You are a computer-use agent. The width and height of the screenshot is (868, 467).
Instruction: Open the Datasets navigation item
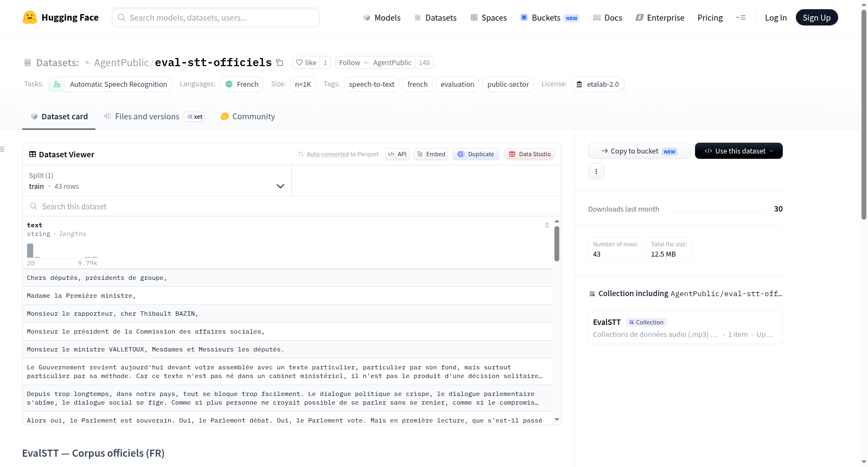[435, 17]
